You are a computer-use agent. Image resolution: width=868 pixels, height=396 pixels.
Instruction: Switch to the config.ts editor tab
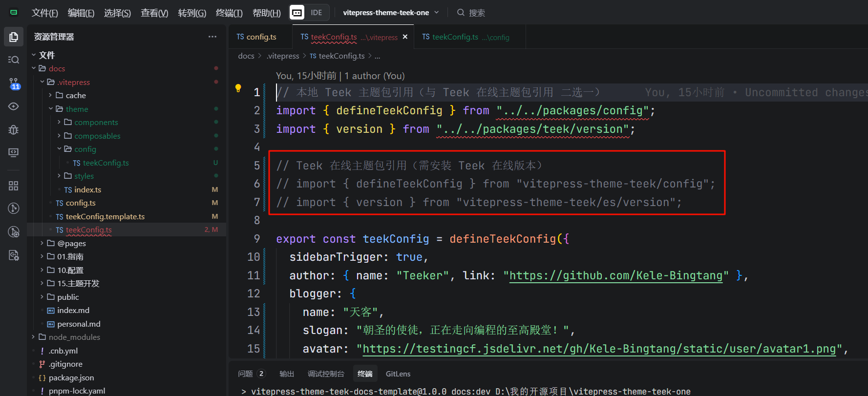(256, 37)
